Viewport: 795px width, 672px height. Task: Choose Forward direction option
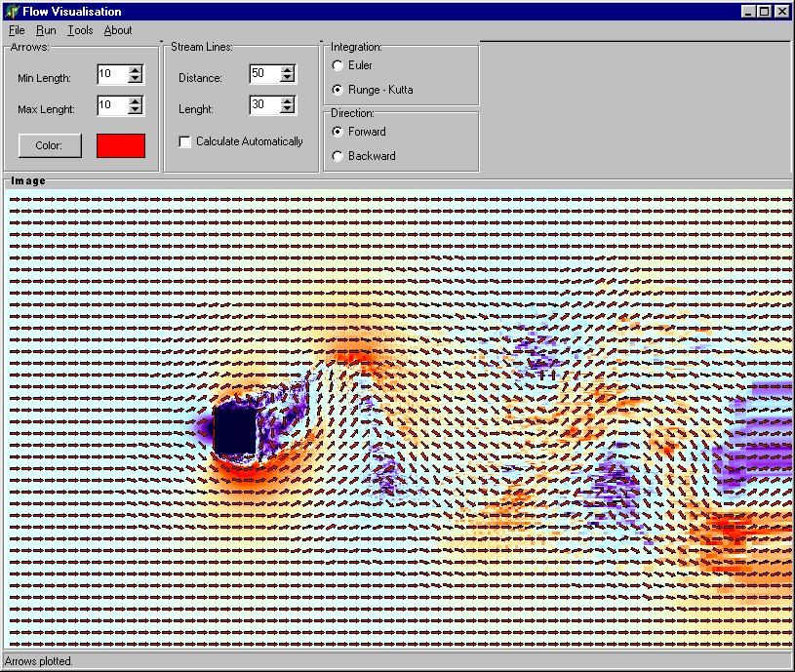pyautogui.click(x=338, y=132)
